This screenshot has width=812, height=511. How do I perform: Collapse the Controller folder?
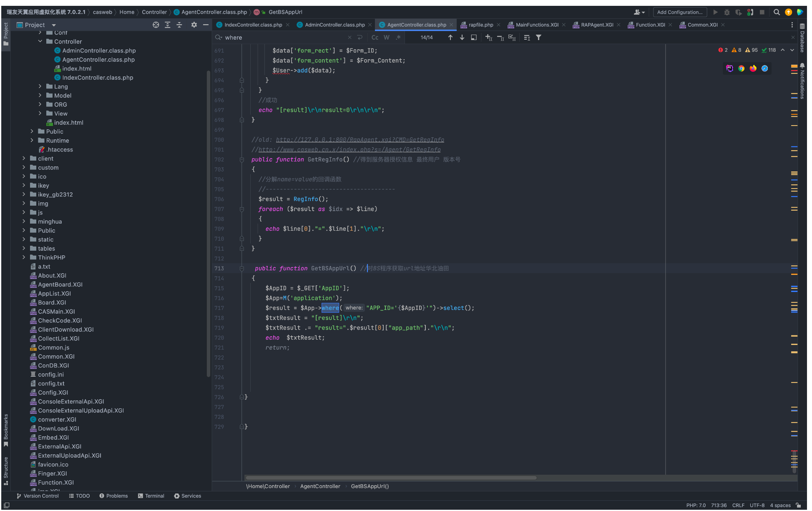40,41
